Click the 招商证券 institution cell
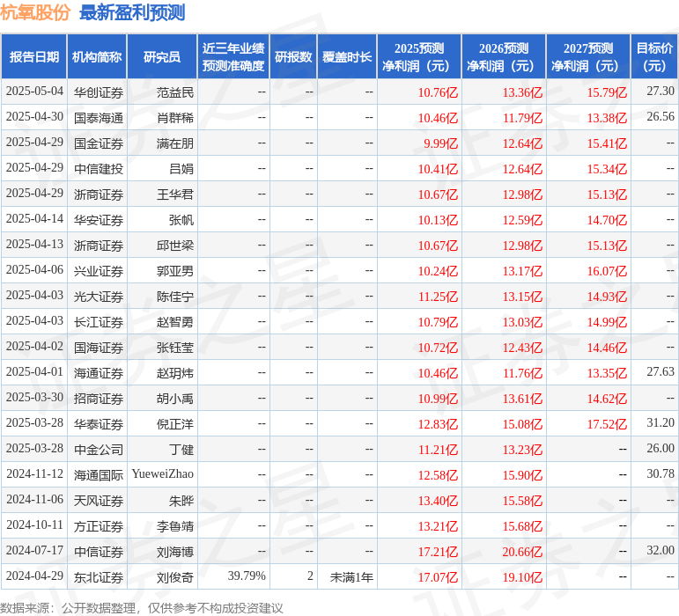The height and width of the screenshot is (616, 679). coord(99,399)
